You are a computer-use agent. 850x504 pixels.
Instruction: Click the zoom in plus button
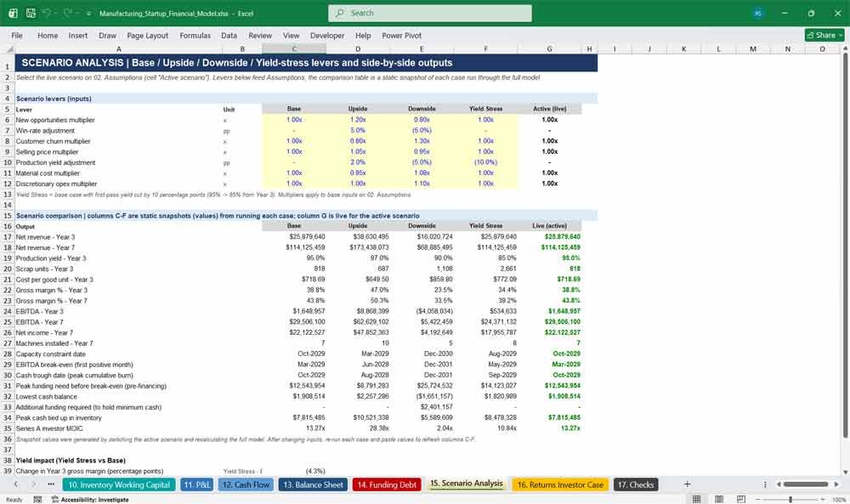823,499
